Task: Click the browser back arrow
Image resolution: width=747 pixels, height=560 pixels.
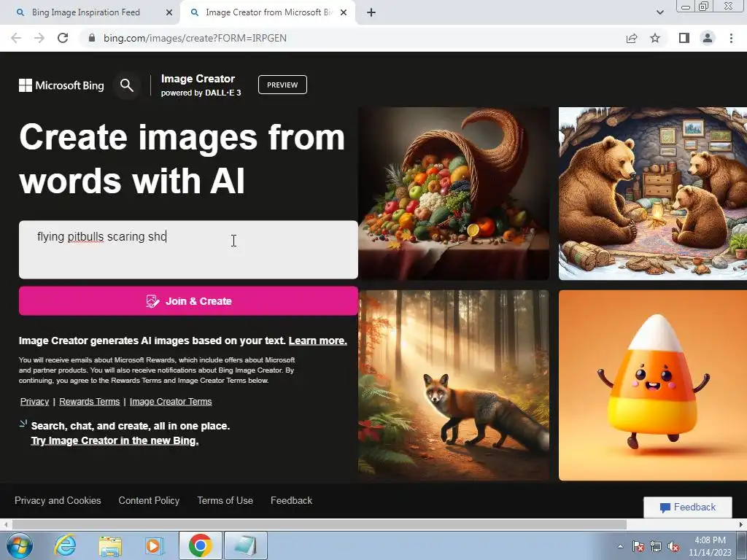Action: click(x=16, y=38)
